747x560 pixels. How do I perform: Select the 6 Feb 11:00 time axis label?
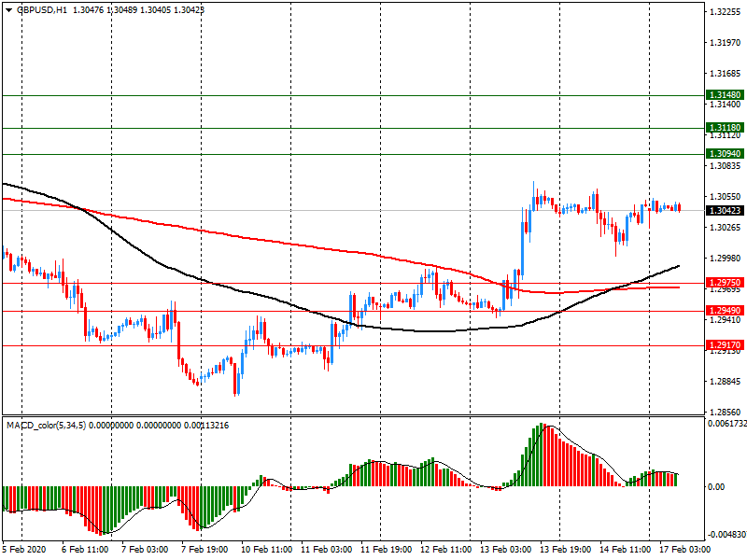coord(85,550)
